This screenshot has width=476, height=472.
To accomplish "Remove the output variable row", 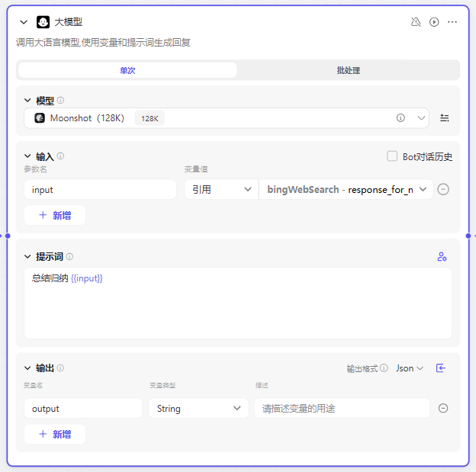I will click(443, 408).
